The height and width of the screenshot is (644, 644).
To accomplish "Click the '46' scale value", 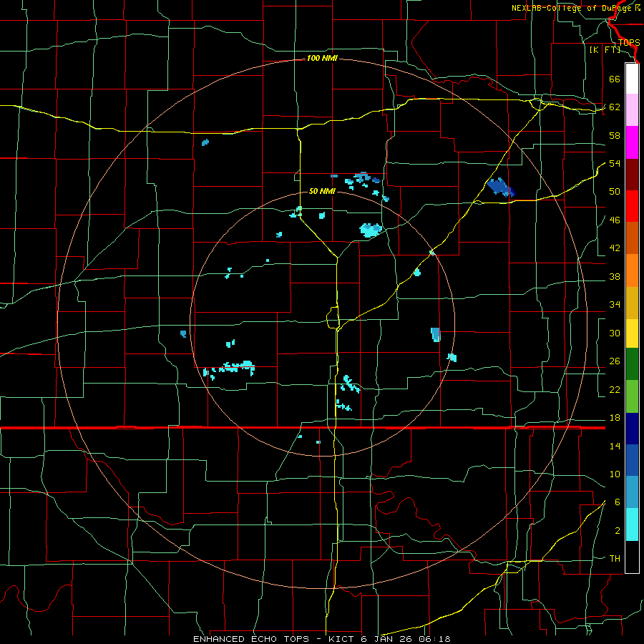I will 615,220.
